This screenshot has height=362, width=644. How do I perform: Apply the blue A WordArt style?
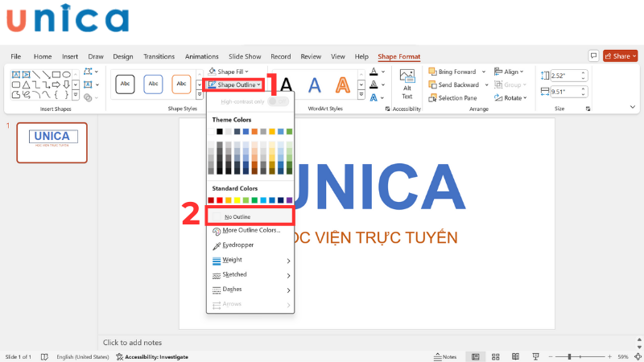tap(315, 85)
